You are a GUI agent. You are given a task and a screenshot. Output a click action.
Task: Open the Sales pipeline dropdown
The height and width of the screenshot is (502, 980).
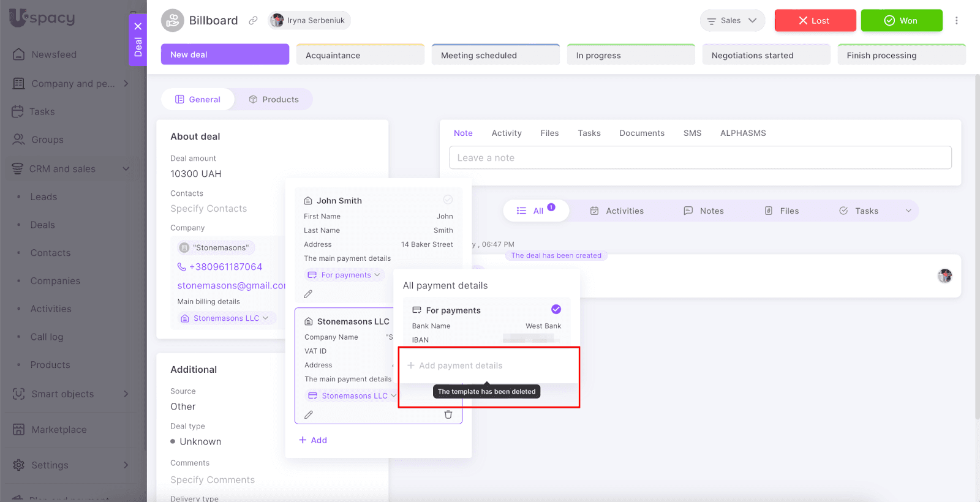point(732,21)
